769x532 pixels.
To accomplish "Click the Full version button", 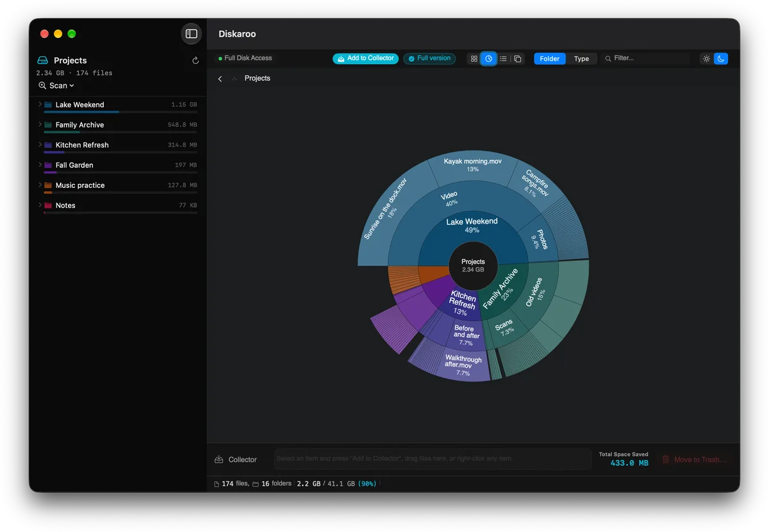I will [429, 58].
